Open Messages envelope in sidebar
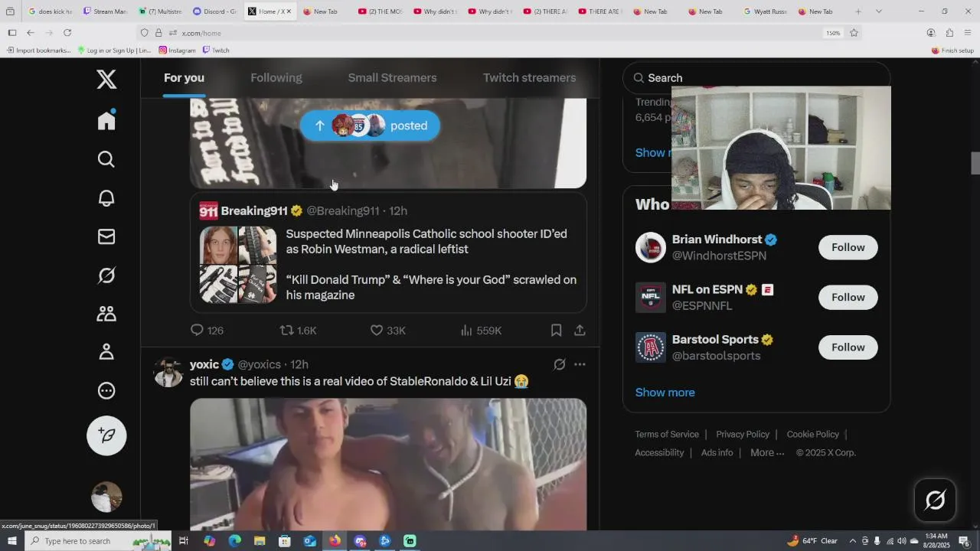The height and width of the screenshot is (551, 980). 106,236
